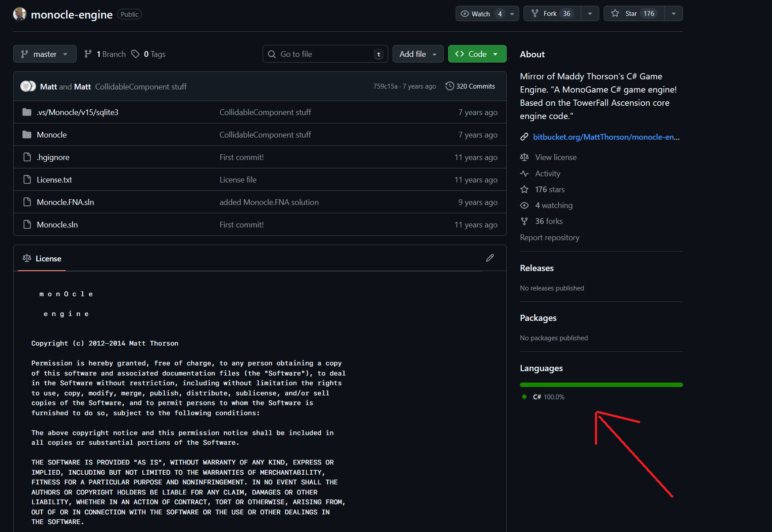Fork the repository with Fork button
This screenshot has width=772, height=532.
[x=553, y=14]
